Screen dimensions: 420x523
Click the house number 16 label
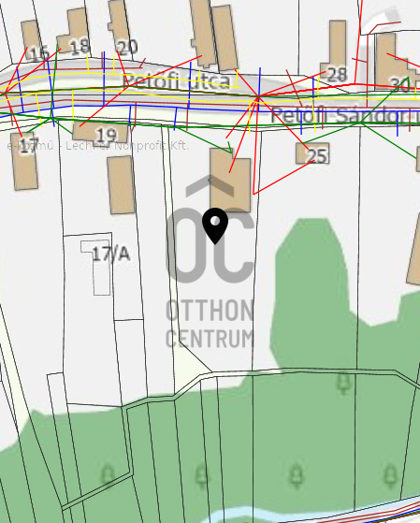[39, 53]
